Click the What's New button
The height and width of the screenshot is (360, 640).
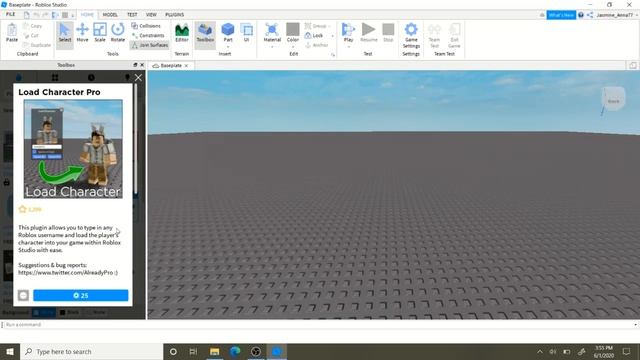click(561, 15)
